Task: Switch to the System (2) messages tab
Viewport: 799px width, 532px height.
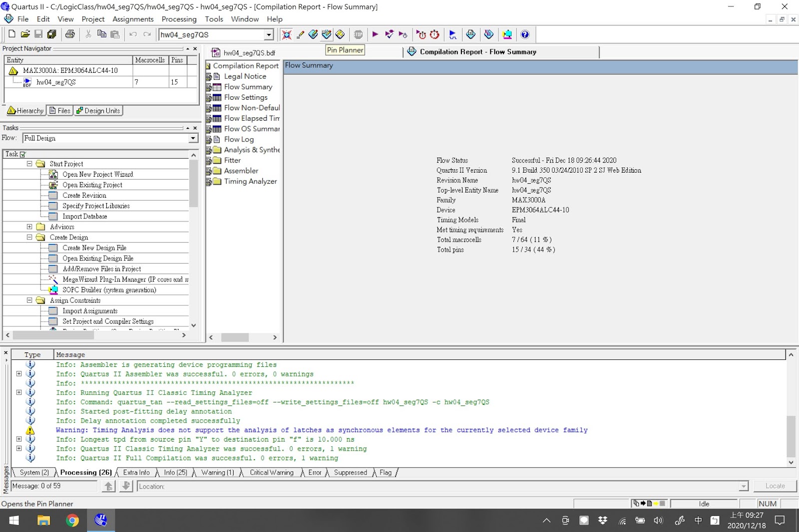Action: coord(34,473)
